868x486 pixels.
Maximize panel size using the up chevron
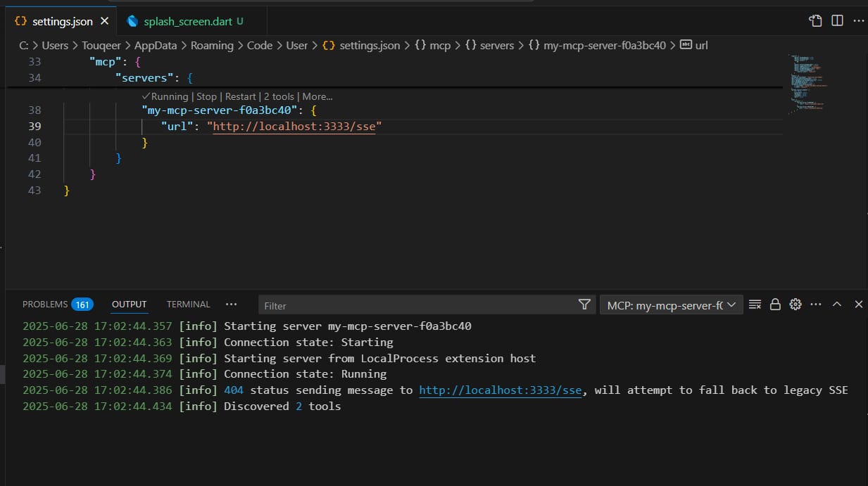(837, 305)
